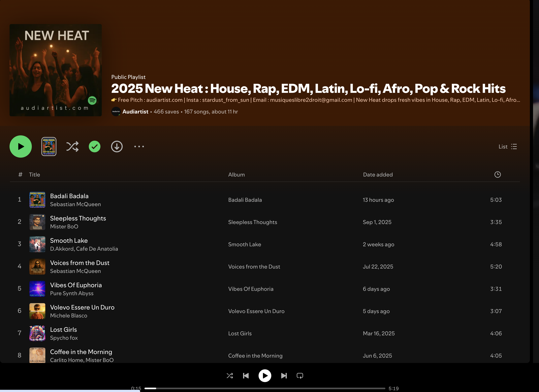Click the playlist shuffle icon beside cover thumbnail

click(x=72, y=147)
